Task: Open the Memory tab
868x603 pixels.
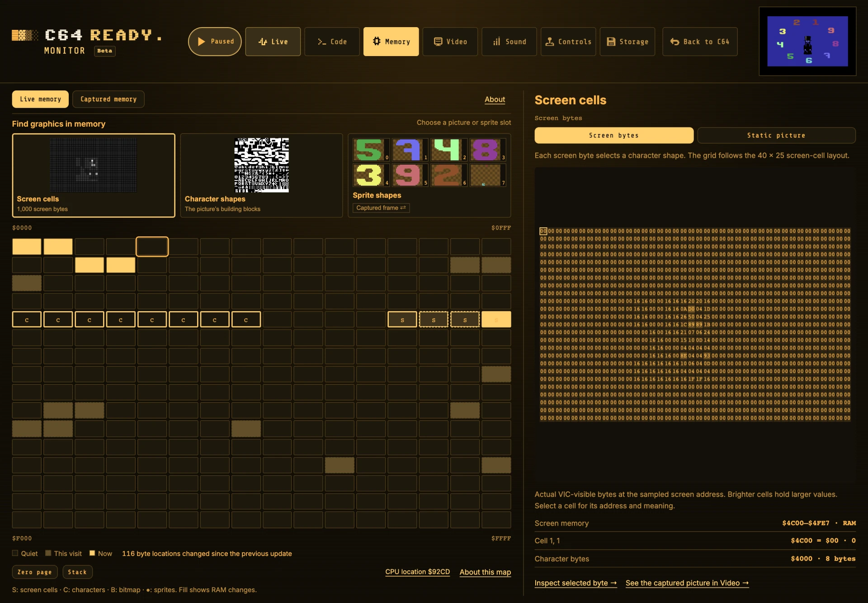Action: point(391,42)
